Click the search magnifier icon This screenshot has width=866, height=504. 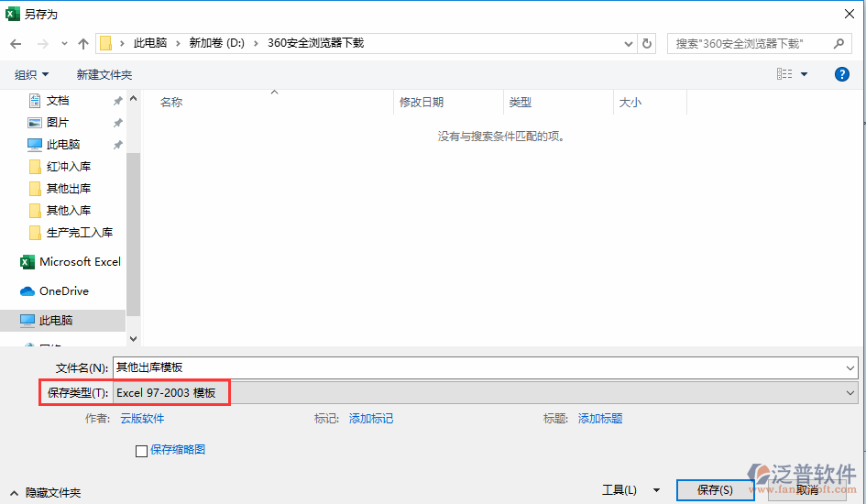[x=839, y=43]
